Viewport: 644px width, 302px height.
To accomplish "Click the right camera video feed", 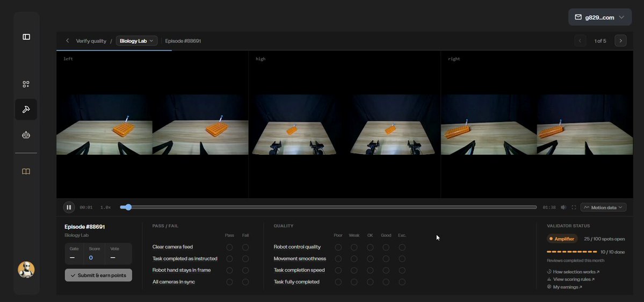I will coord(537,125).
